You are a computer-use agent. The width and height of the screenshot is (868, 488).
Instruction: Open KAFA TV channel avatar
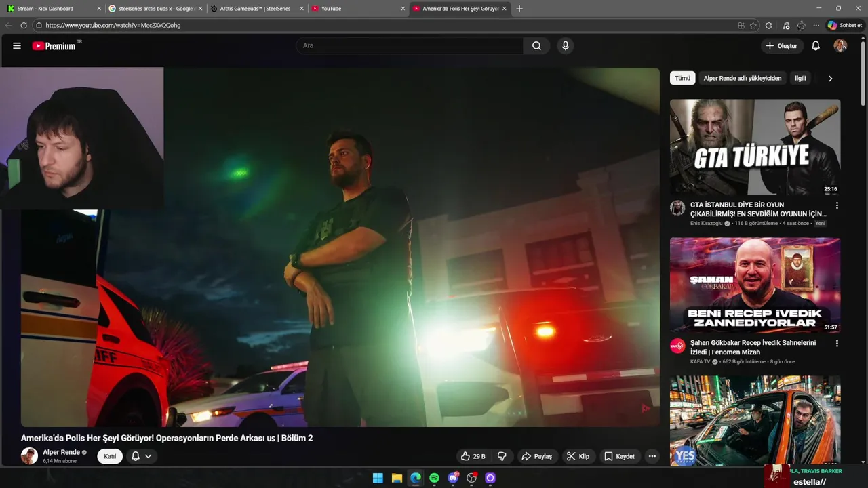pyautogui.click(x=677, y=346)
